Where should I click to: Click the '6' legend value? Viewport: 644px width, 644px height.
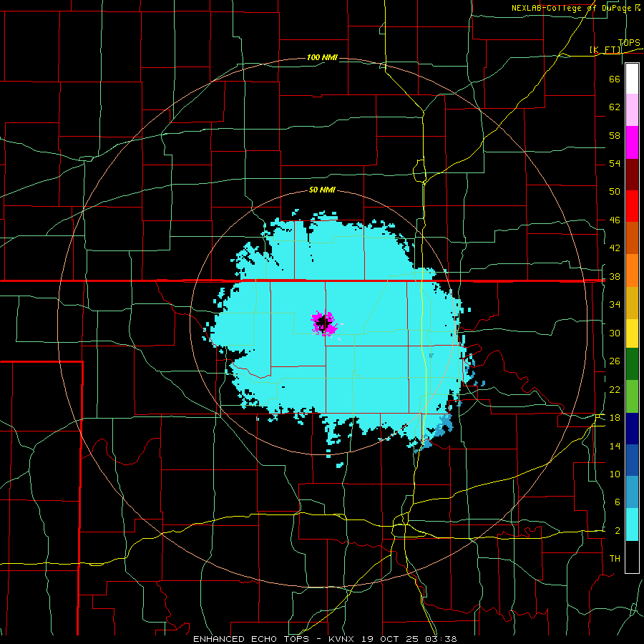617,502
